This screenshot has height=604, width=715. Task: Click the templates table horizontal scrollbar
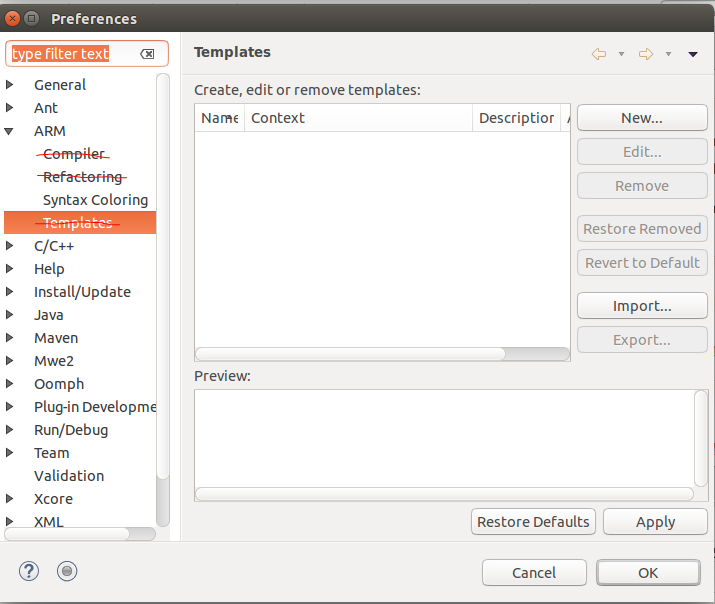[x=382, y=354]
